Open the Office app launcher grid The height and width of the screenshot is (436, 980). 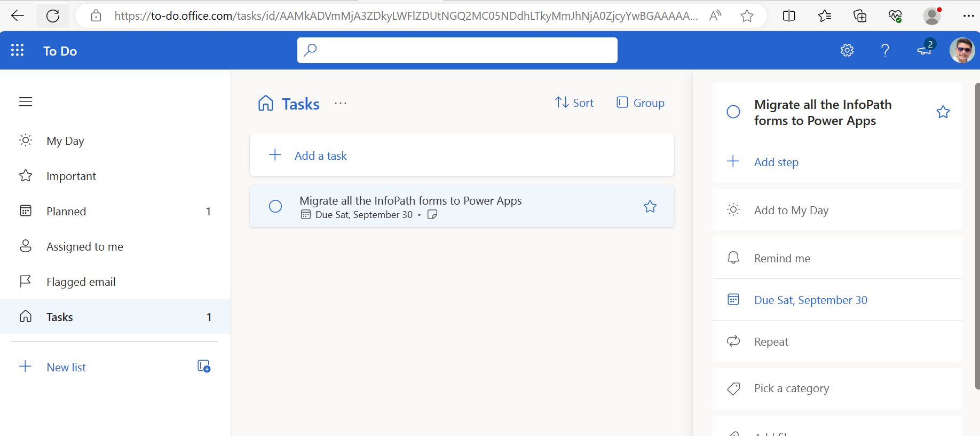coord(18,50)
